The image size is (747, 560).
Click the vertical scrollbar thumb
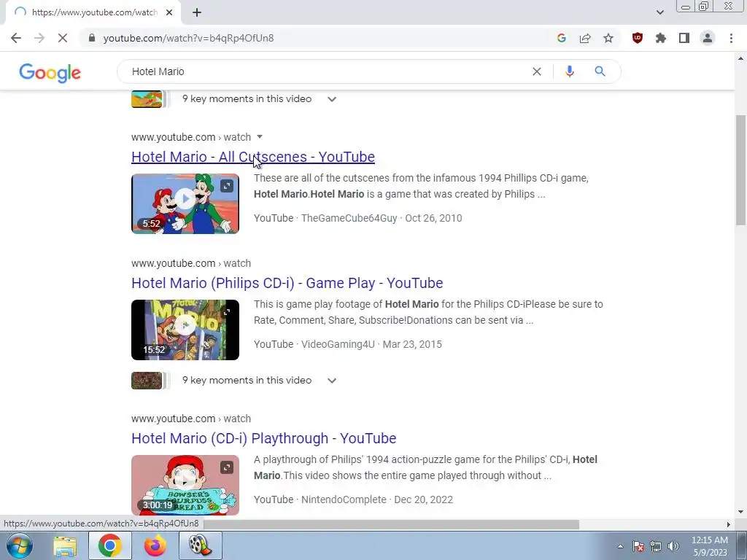click(x=741, y=170)
